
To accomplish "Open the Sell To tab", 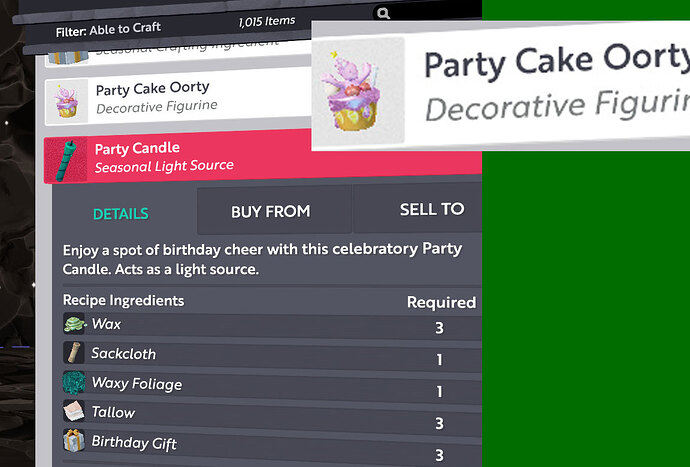I will click(x=430, y=209).
